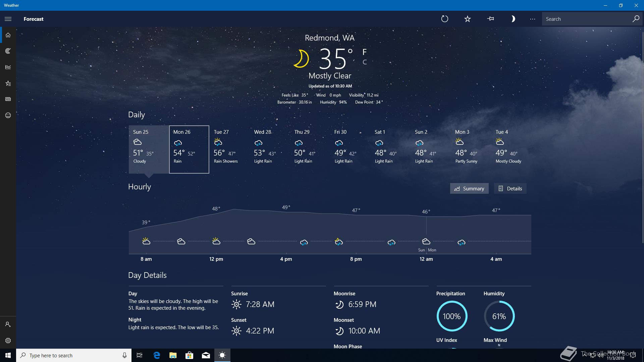Click the rain icon near 4 pm
The width and height of the screenshot is (644, 362).
point(304,242)
